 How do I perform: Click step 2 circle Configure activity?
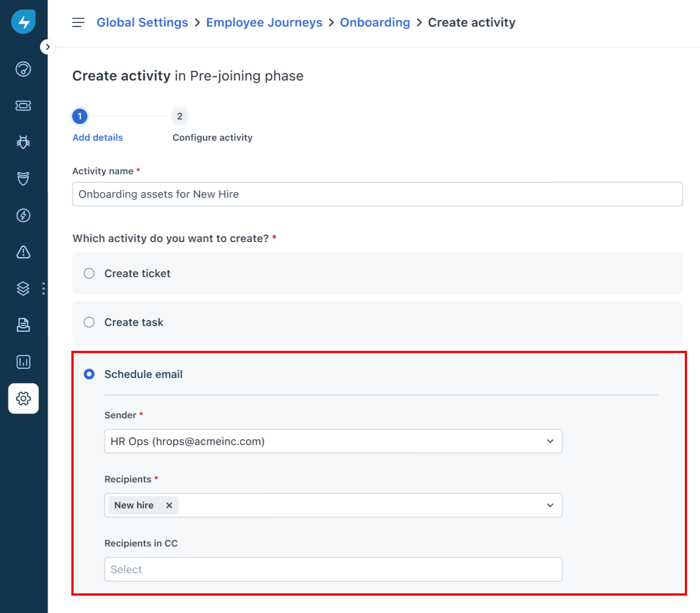click(180, 116)
